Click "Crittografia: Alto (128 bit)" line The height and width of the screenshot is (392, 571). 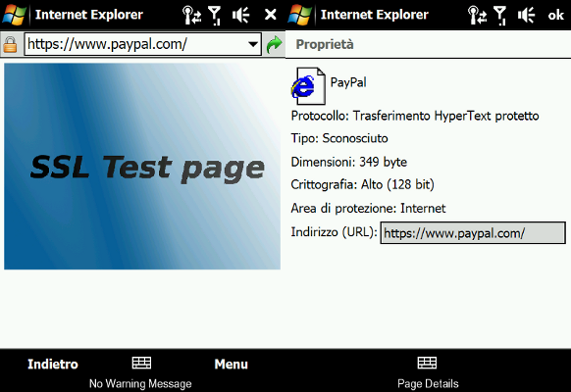pyautogui.click(x=362, y=184)
